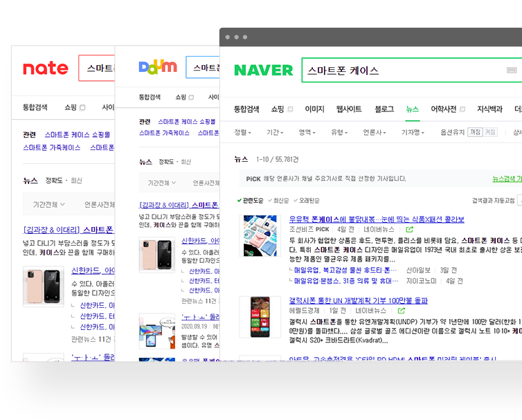Click 네이버뉴스 on the 헤럴드경제 article row
The image size is (522, 420).
point(370,311)
